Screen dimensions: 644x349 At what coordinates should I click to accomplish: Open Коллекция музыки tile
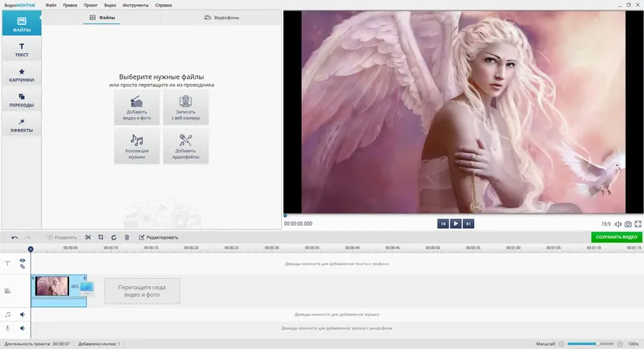(x=137, y=147)
